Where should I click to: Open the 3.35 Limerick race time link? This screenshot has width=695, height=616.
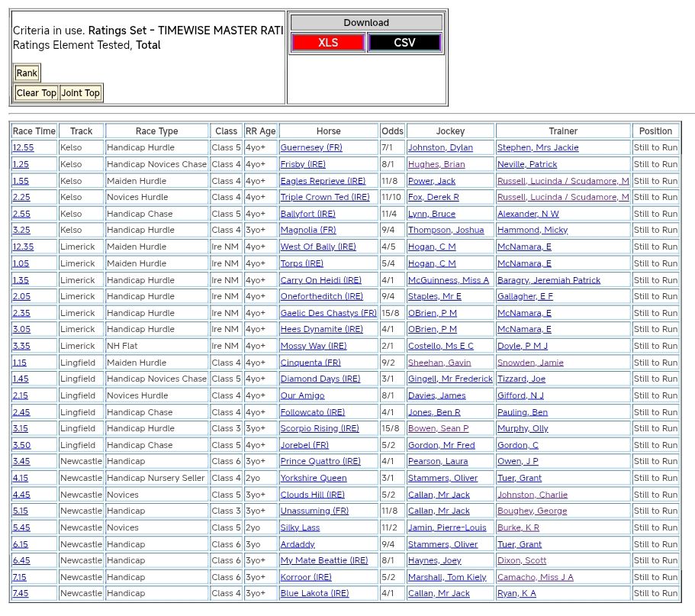[21, 346]
